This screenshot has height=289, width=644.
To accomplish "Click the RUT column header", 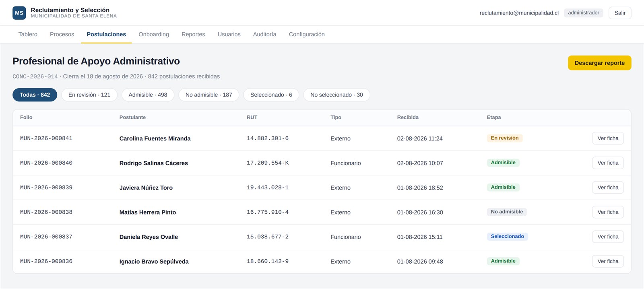I will click(x=252, y=118).
